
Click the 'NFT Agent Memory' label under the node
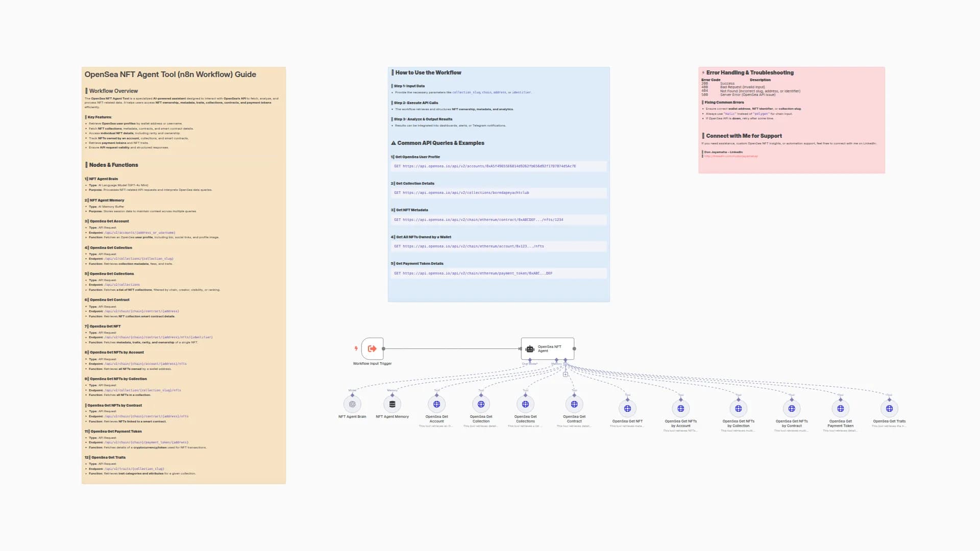click(392, 417)
